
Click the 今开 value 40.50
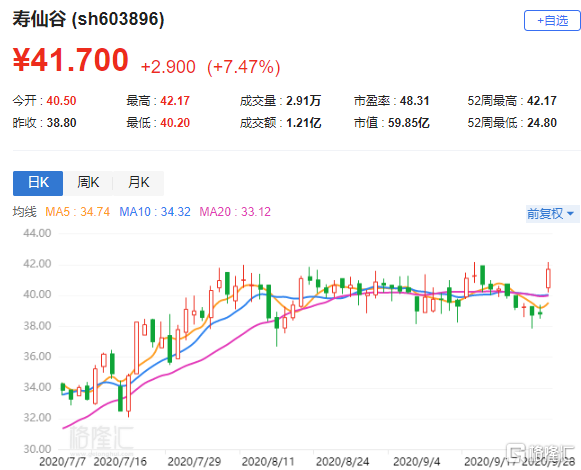point(61,101)
